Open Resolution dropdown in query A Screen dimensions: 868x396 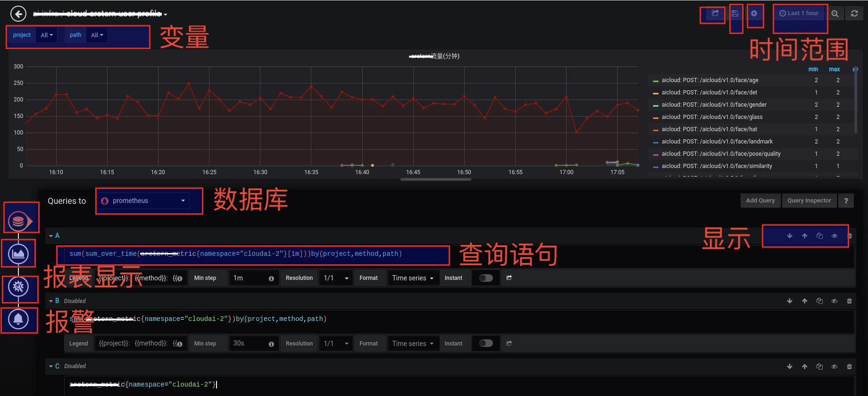tap(336, 278)
